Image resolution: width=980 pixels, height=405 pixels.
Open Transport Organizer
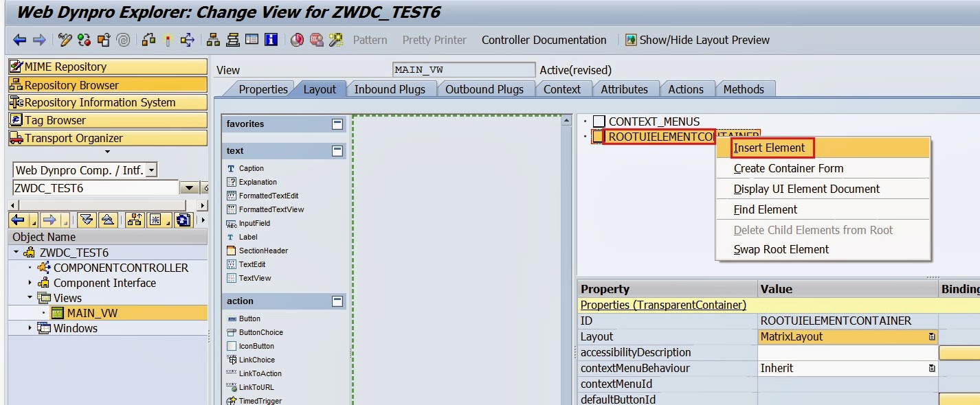(x=107, y=138)
